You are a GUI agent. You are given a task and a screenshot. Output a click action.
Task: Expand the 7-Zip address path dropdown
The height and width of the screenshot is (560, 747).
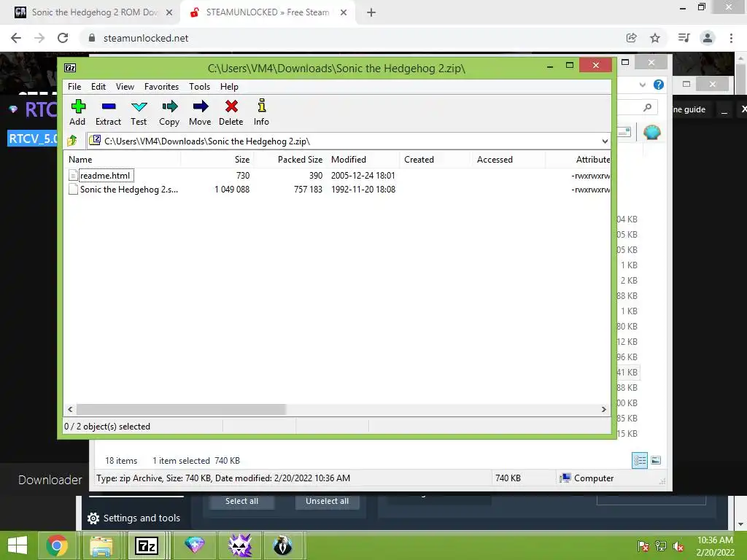pos(605,141)
